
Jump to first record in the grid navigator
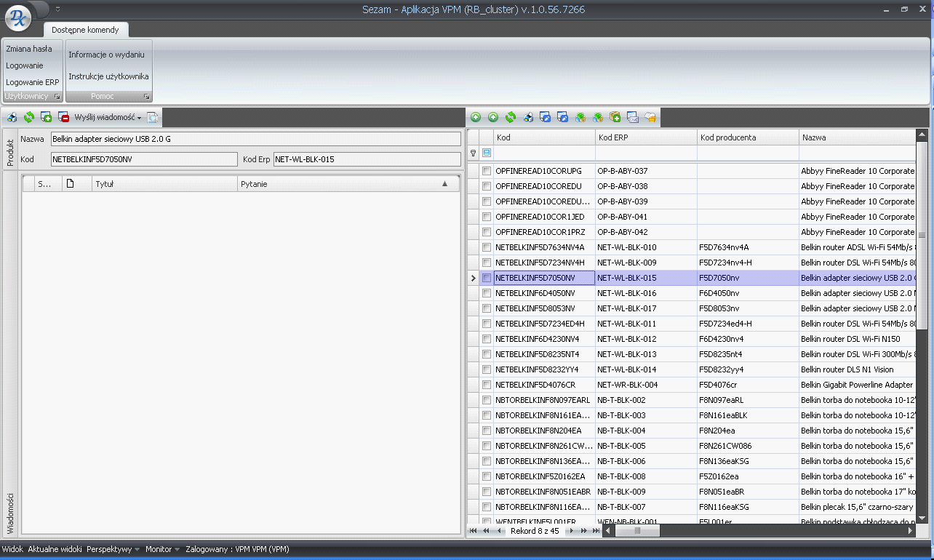[474, 531]
